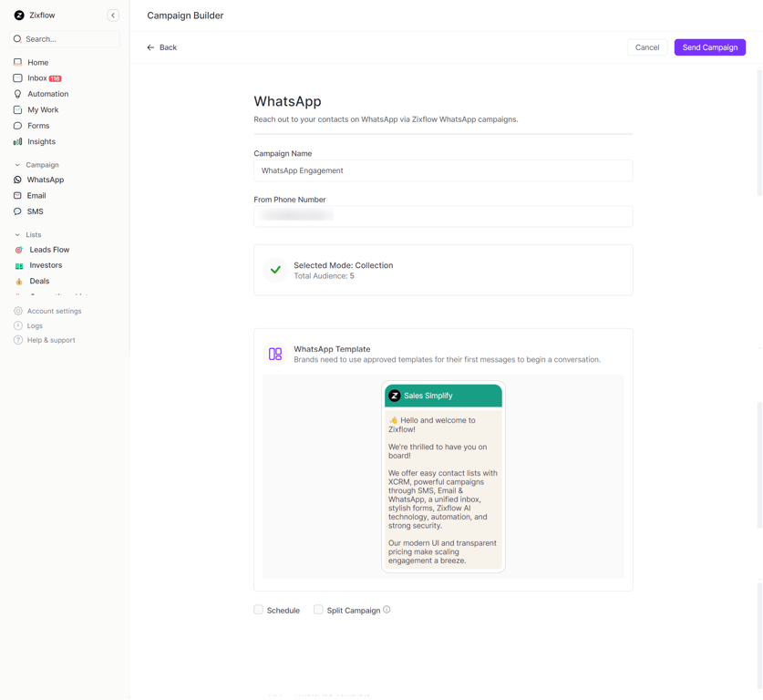Edit the Campaign Name field

[x=443, y=170]
